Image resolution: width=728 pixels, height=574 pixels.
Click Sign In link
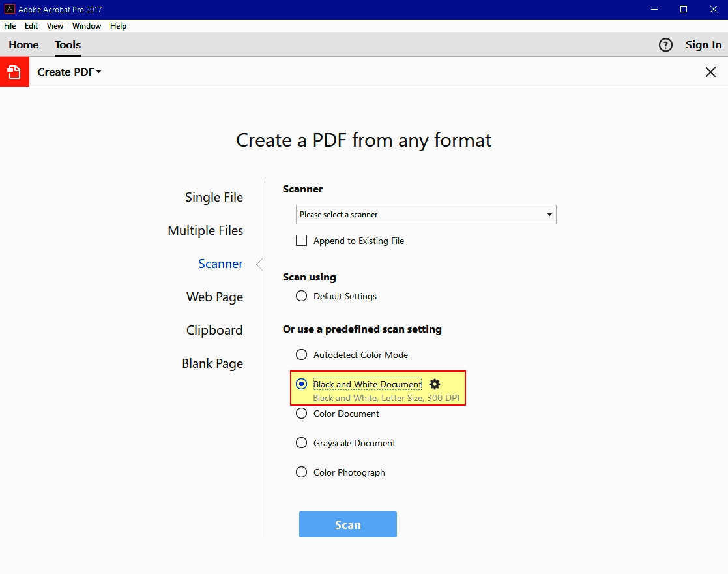[703, 44]
